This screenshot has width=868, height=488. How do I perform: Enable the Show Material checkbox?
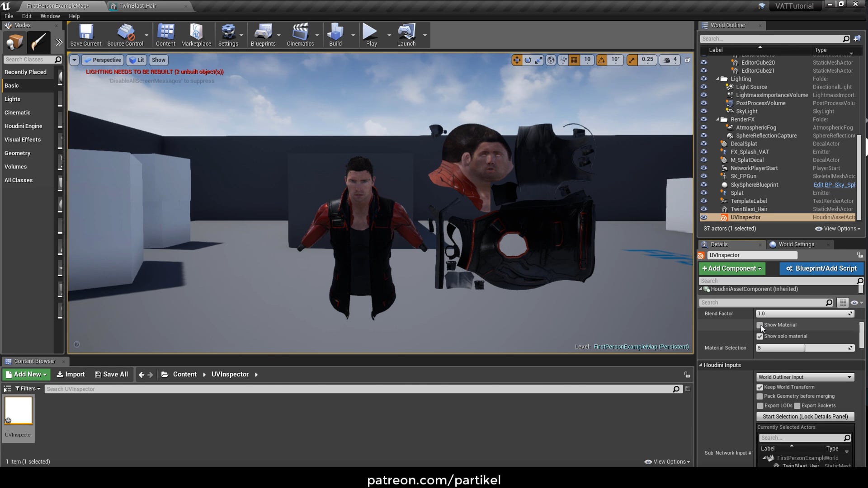pos(759,325)
